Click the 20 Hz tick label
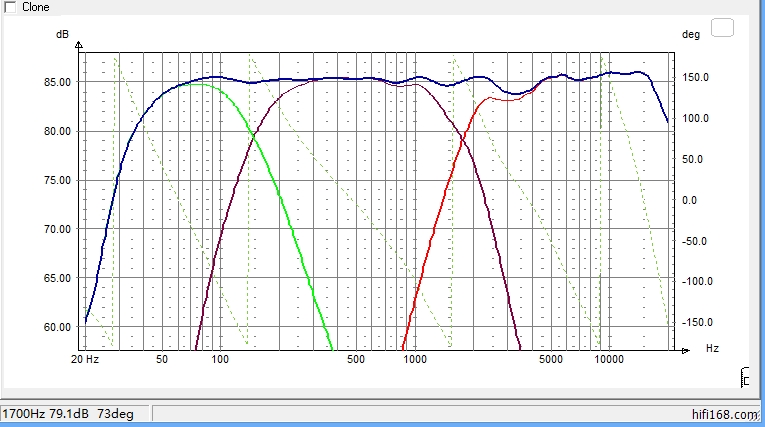This screenshot has width=765, height=427. (x=84, y=359)
